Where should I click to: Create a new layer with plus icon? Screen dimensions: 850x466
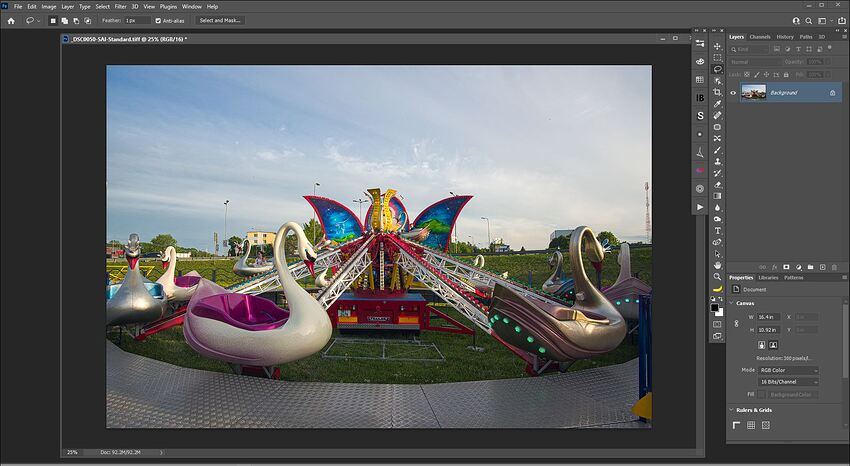[821, 267]
